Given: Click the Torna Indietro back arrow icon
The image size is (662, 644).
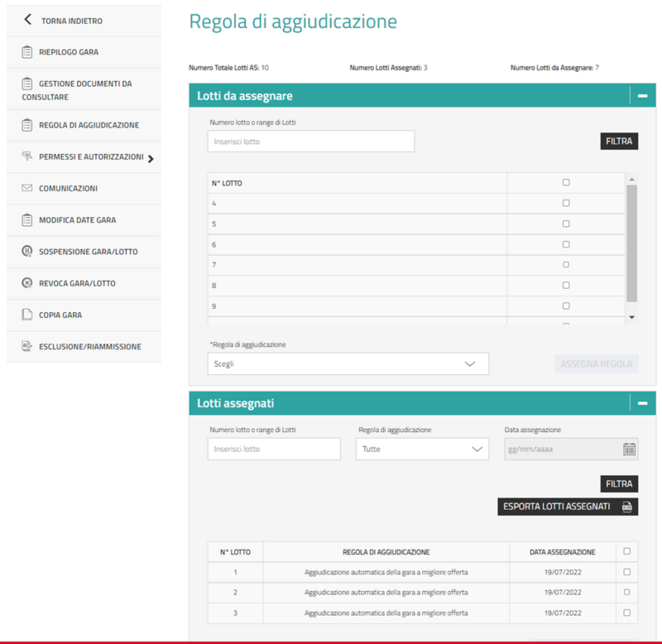Looking at the screenshot, I should [28, 20].
